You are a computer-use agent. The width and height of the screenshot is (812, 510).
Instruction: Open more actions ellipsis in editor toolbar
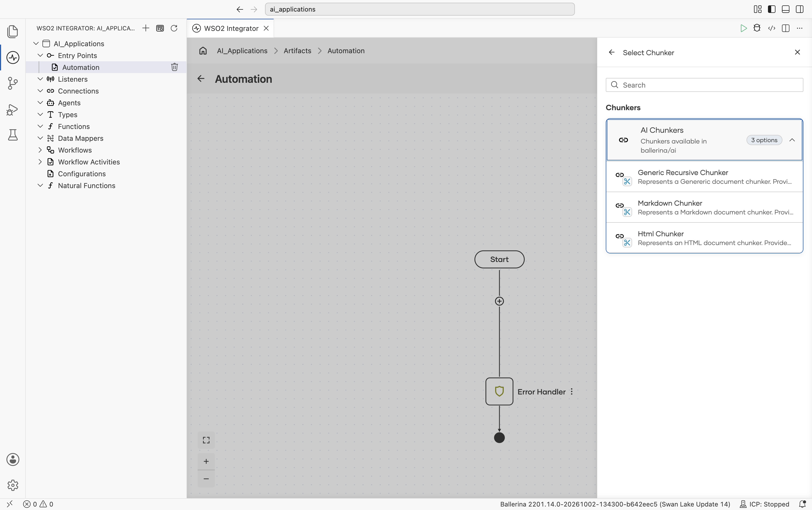(x=800, y=28)
